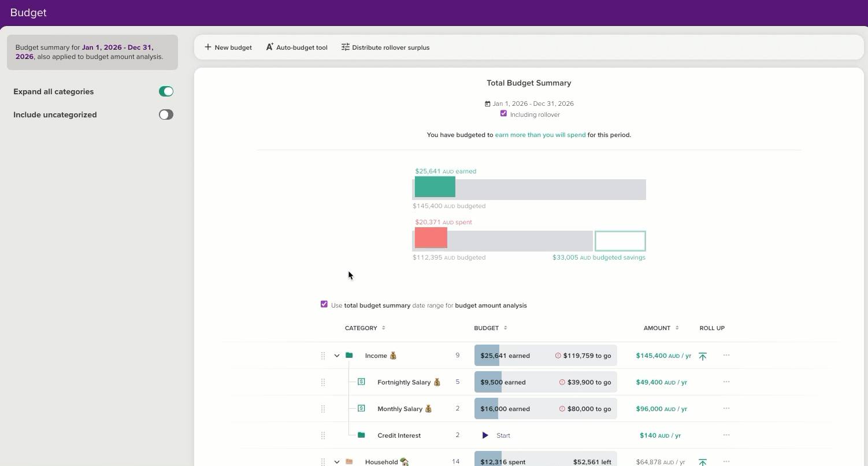Image resolution: width=868 pixels, height=466 pixels.
Task: Click Distribute rollover surplus
Action: [x=385, y=47]
